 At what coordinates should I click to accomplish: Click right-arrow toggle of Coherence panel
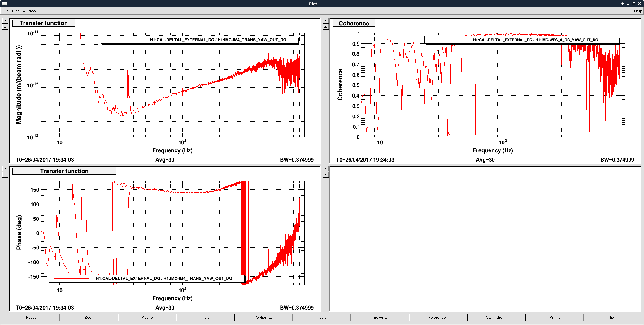(326, 21)
